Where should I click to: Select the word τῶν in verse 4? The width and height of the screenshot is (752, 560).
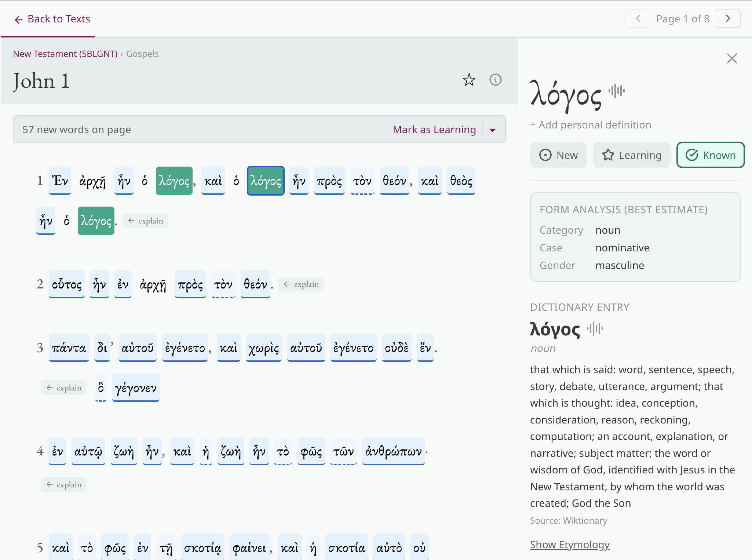click(x=343, y=451)
